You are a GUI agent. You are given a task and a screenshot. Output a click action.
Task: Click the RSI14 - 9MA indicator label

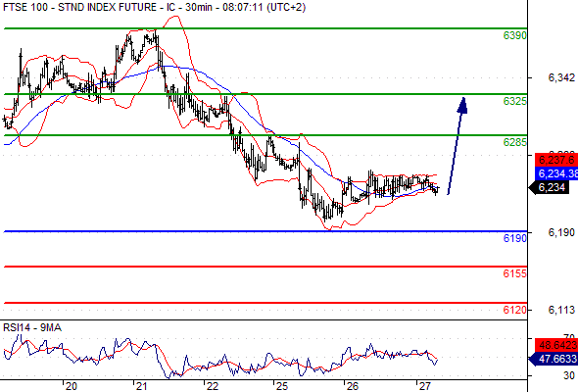[x=32, y=328]
